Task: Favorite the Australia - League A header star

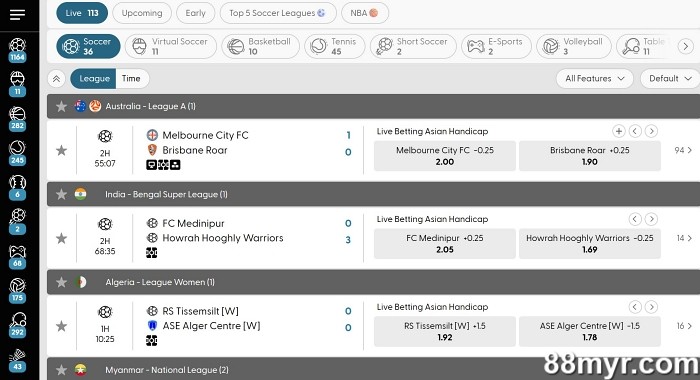Action: pyautogui.click(x=62, y=106)
